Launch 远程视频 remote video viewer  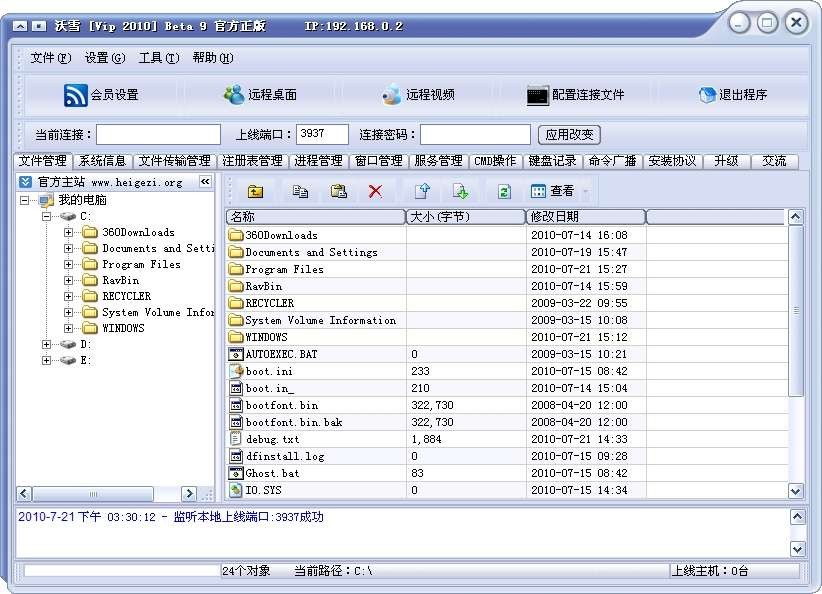click(420, 94)
